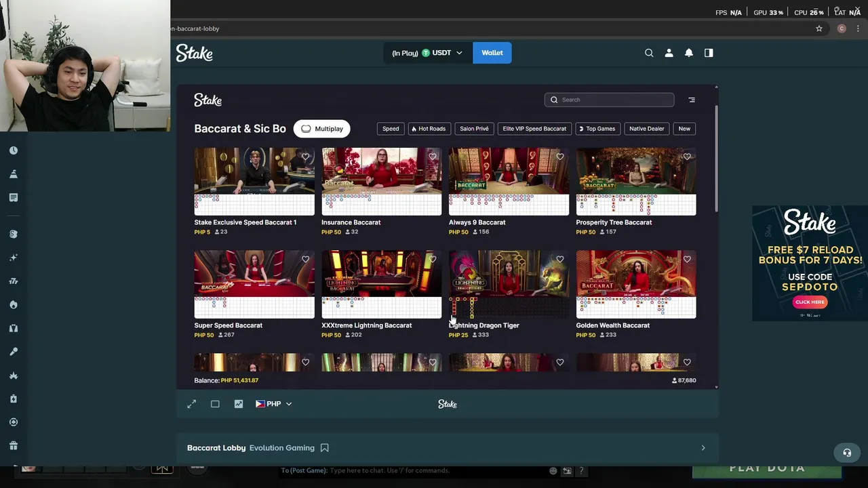Enter fullscreen mode for the game
Image resolution: width=868 pixels, height=488 pixels.
pos(192,404)
